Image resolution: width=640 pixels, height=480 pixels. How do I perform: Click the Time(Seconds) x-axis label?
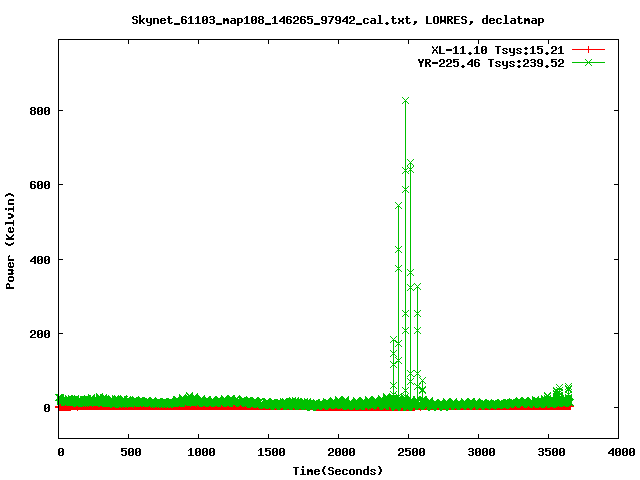(x=338, y=470)
